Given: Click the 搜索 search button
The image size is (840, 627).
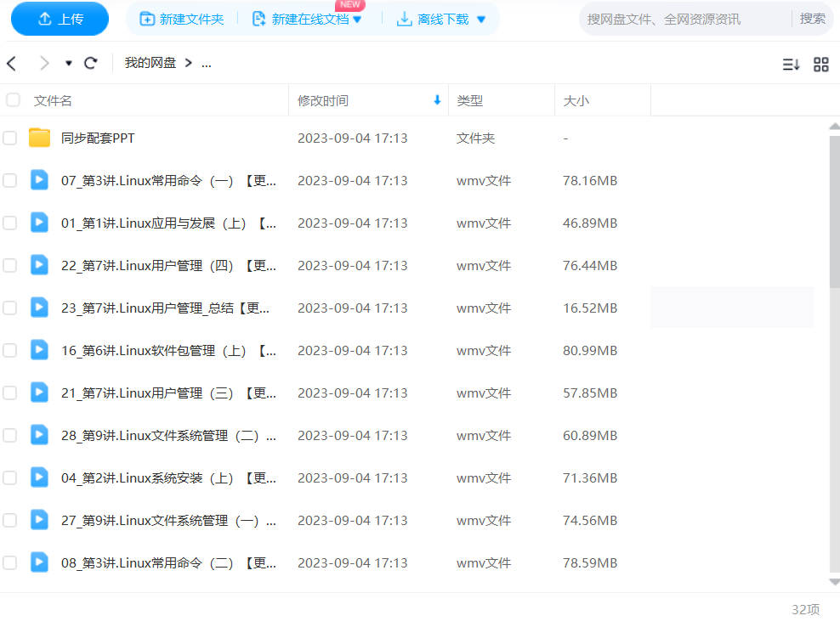Looking at the screenshot, I should [x=812, y=19].
